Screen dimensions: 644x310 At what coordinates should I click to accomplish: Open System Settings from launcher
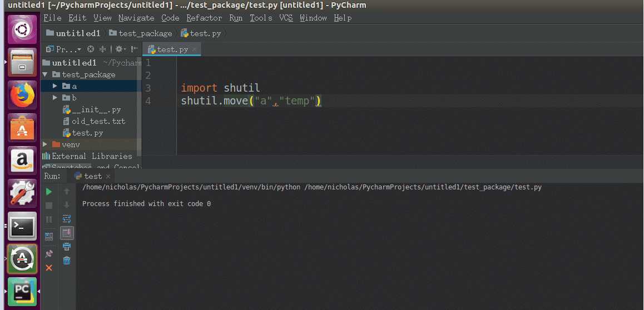point(22,193)
